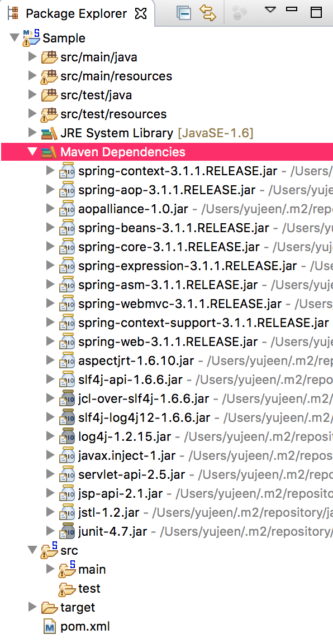Select slf4j-api-1.6.6.jar entry

(x=130, y=379)
